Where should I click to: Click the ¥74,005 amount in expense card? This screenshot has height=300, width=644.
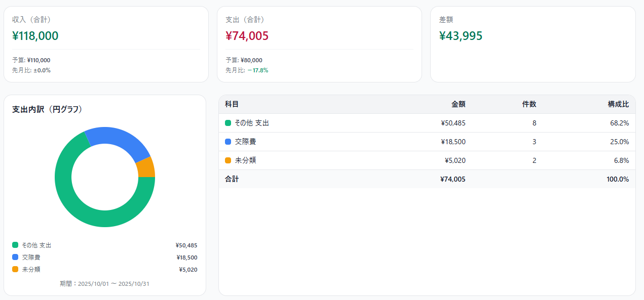247,36
